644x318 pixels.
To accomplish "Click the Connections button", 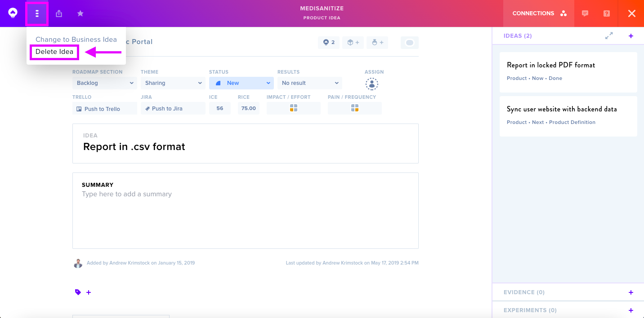I will pos(539,13).
